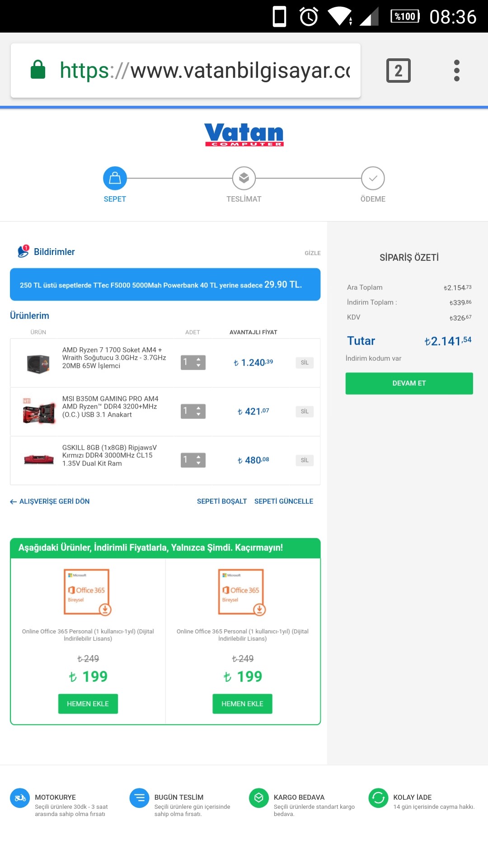Tap the address bar URL field
This screenshot has width=488, height=868.
[x=203, y=71]
